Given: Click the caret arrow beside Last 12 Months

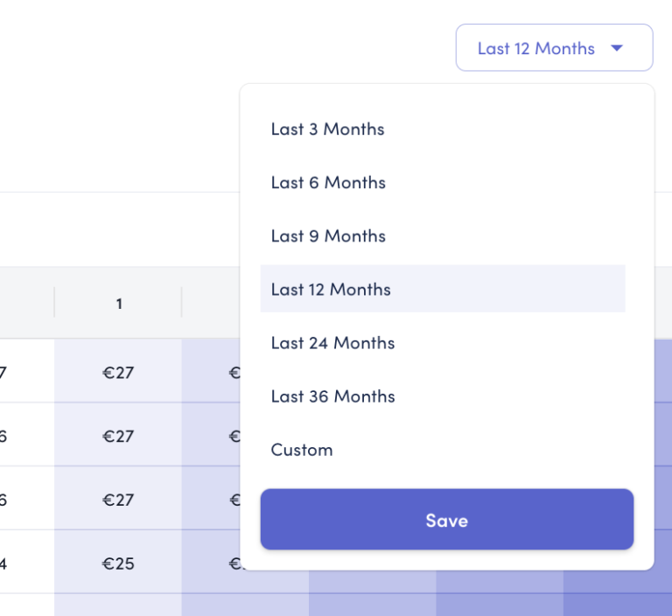Looking at the screenshot, I should 617,48.
